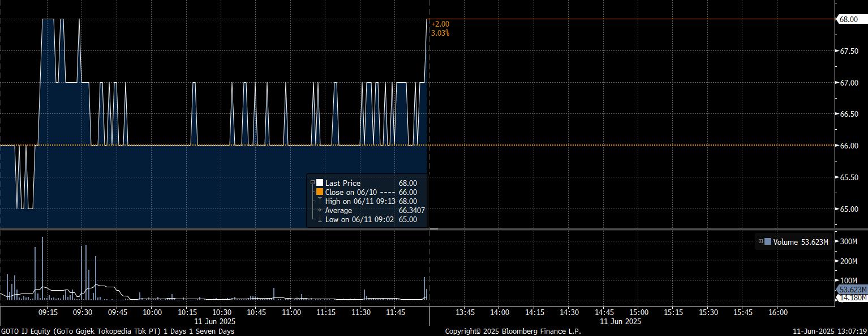Screen dimensions: 868x336
Task: Click the blue Volume color swatch
Action: [768, 242]
